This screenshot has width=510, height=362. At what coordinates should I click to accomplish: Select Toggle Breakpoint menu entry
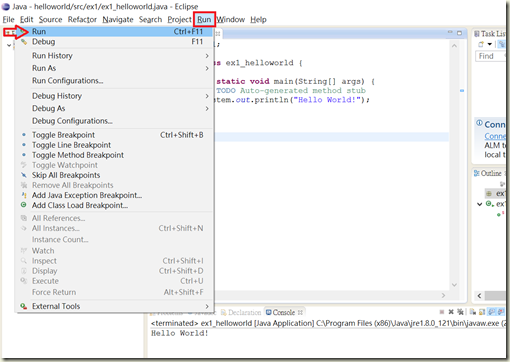pos(114,135)
